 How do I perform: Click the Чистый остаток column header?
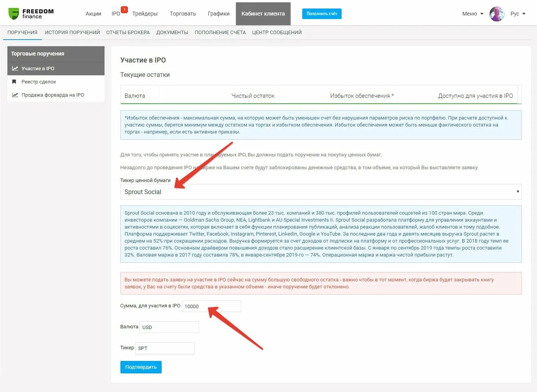[x=219, y=95]
